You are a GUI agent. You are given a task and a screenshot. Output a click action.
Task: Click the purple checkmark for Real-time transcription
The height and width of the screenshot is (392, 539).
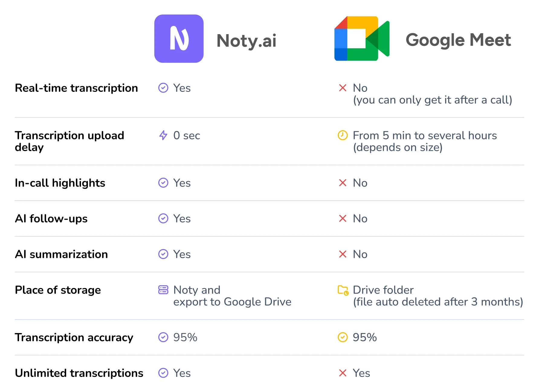point(163,88)
